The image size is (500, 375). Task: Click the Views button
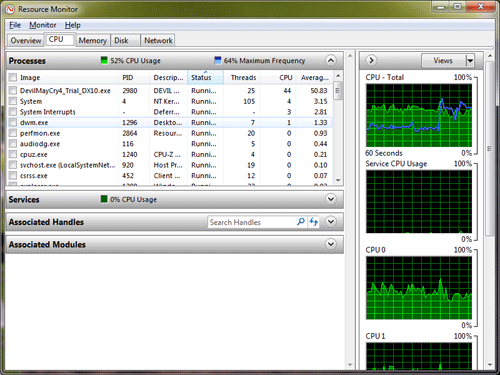pos(443,61)
